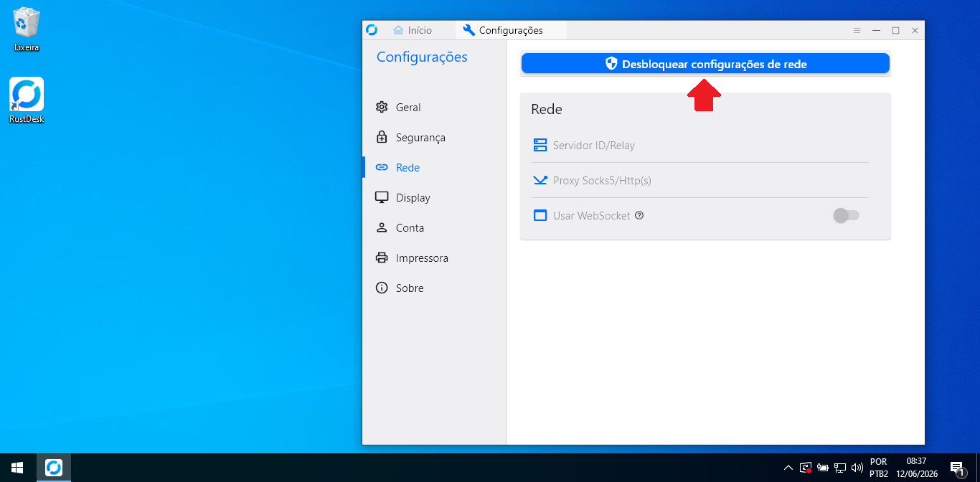Click the WebSocket help question icon
The width and height of the screenshot is (980, 482).
point(639,215)
